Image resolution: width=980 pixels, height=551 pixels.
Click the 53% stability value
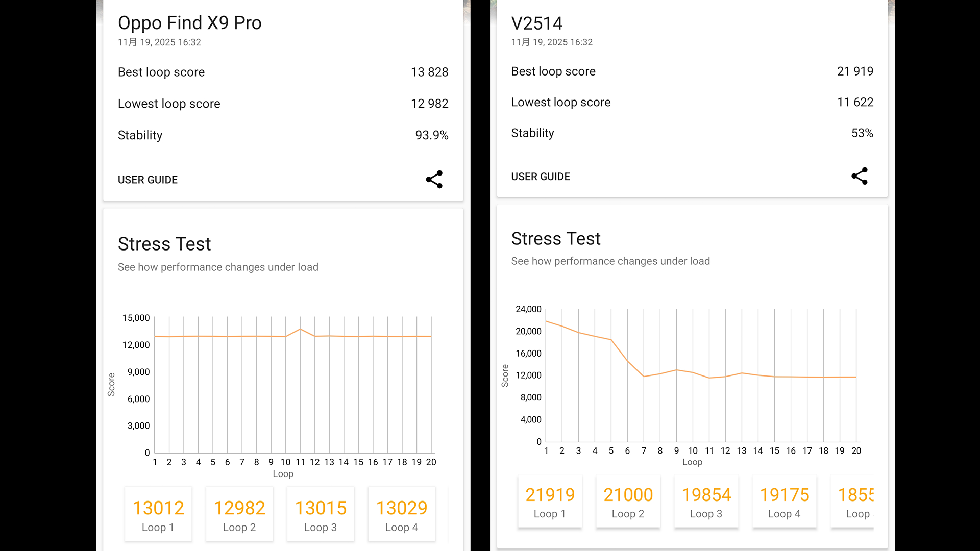pyautogui.click(x=862, y=133)
